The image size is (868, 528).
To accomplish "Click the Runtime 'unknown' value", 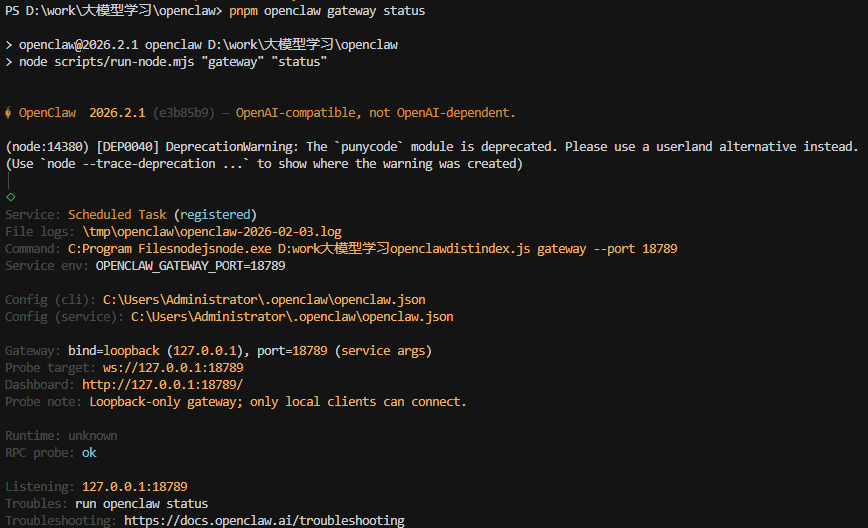I will 92,436.
